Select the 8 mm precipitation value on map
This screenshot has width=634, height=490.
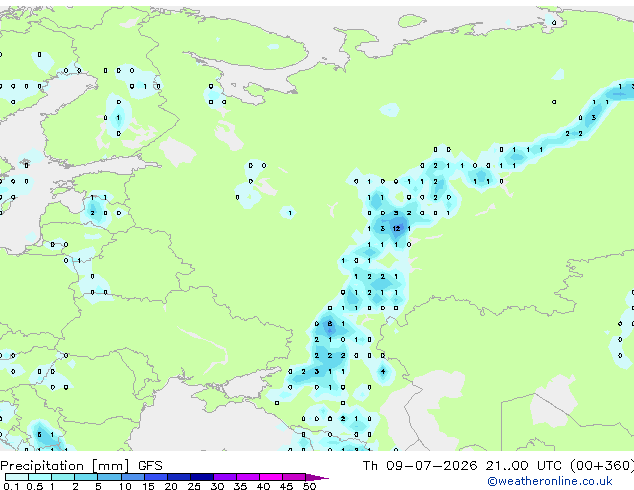(x=330, y=324)
